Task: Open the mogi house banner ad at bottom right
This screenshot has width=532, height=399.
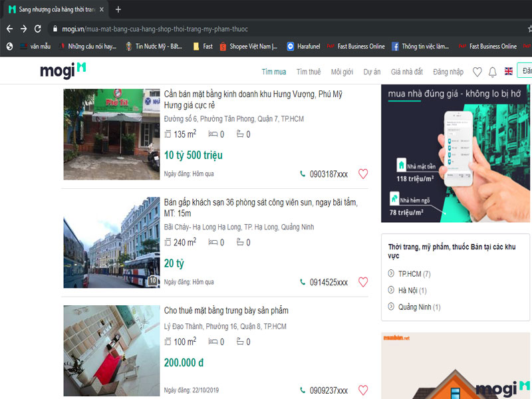Action: 456,366
